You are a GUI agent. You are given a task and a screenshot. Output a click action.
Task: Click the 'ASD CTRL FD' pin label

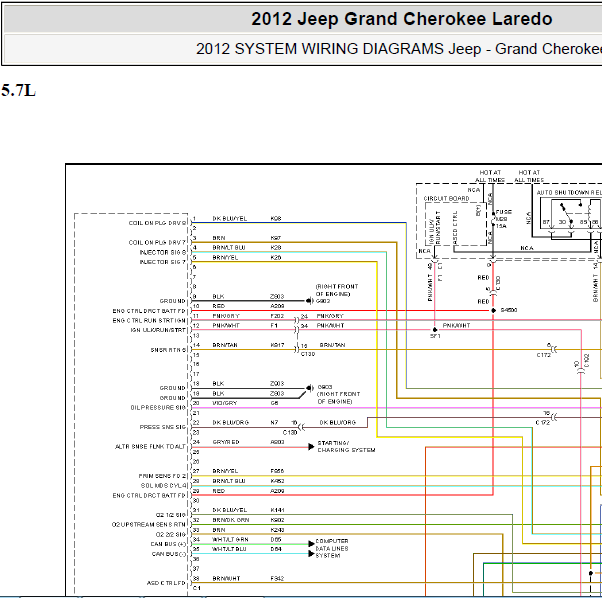(167, 583)
